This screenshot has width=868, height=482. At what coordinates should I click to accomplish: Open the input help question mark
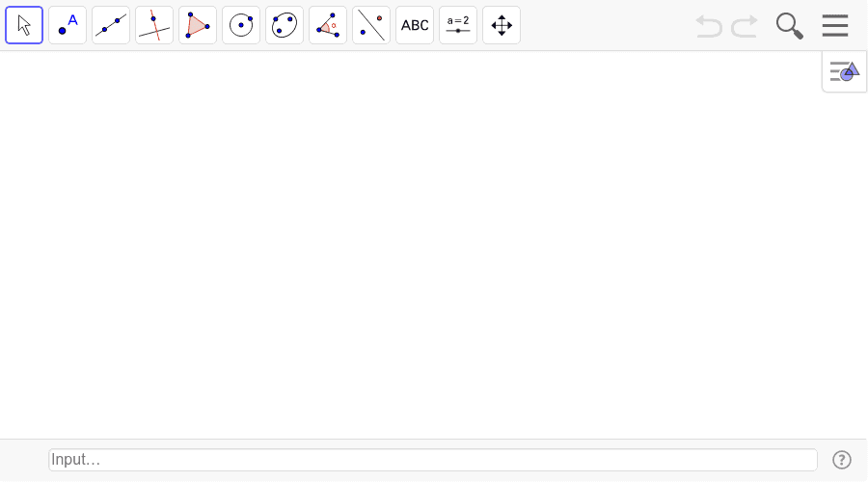842,460
